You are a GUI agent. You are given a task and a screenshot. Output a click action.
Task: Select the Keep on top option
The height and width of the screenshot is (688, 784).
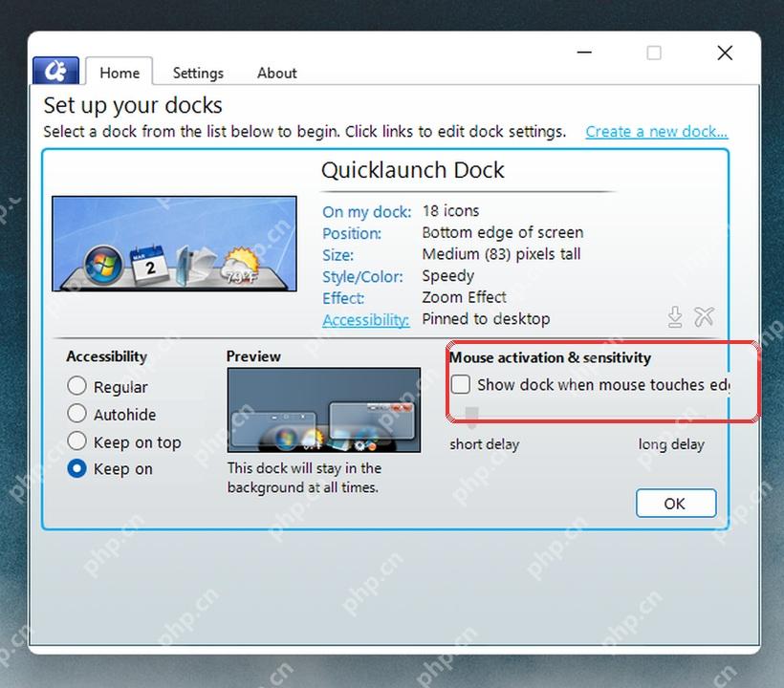pos(77,441)
